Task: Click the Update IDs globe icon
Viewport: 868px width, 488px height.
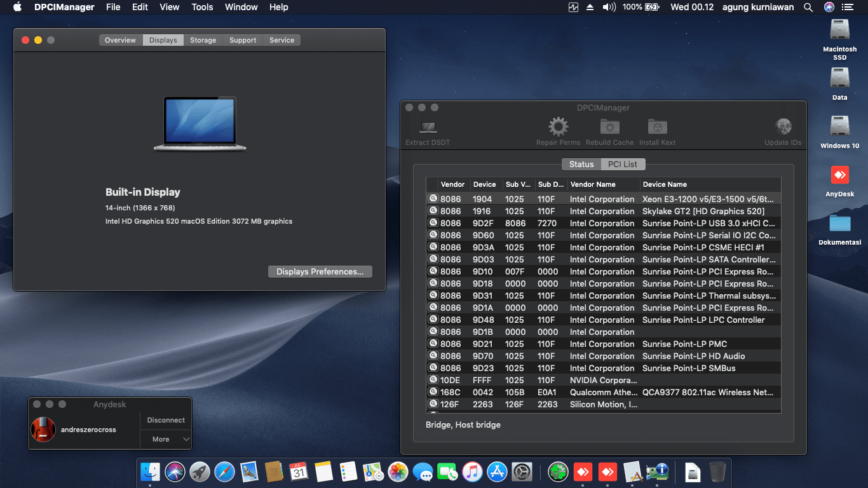Action: 783,127
